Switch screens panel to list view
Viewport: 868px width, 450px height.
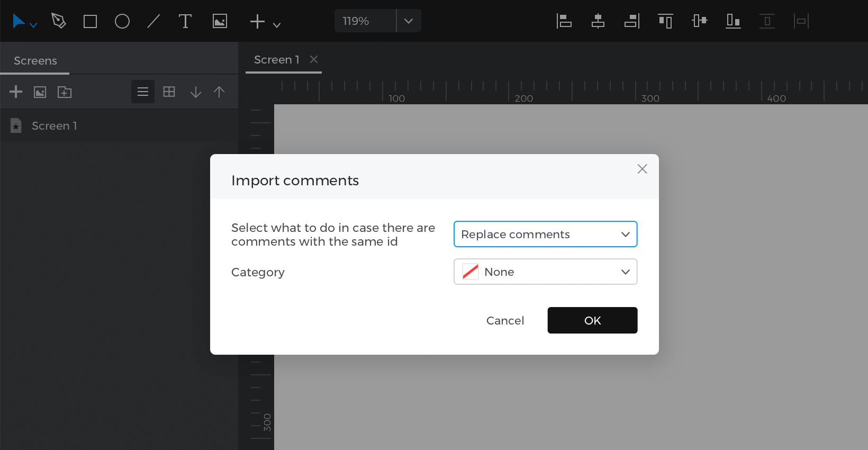[x=143, y=92]
